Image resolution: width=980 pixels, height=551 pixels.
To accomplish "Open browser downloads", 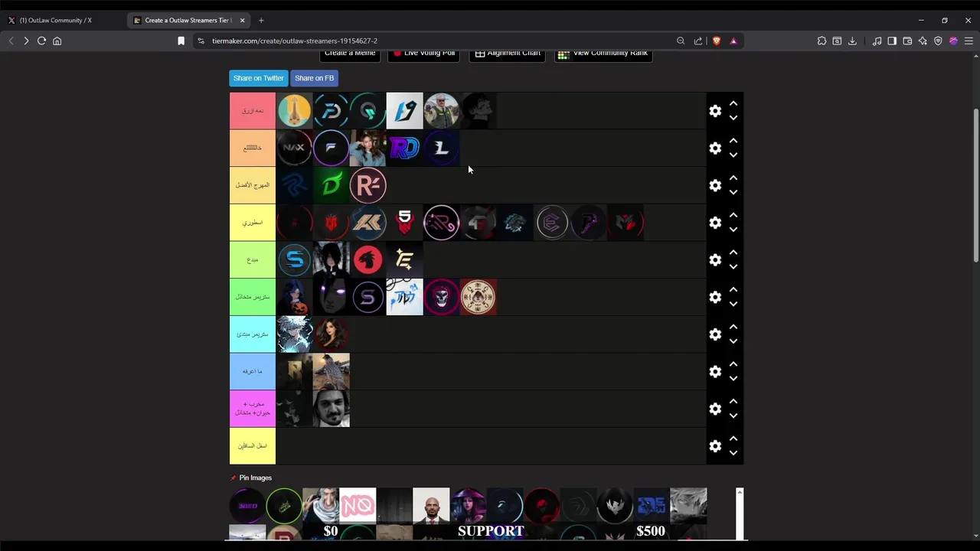I will (x=852, y=41).
